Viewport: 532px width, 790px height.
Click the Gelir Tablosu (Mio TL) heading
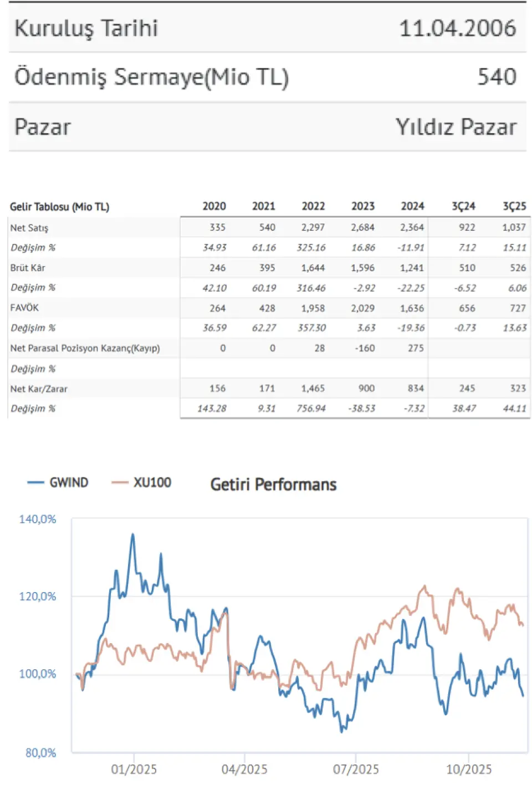[x=59, y=207]
